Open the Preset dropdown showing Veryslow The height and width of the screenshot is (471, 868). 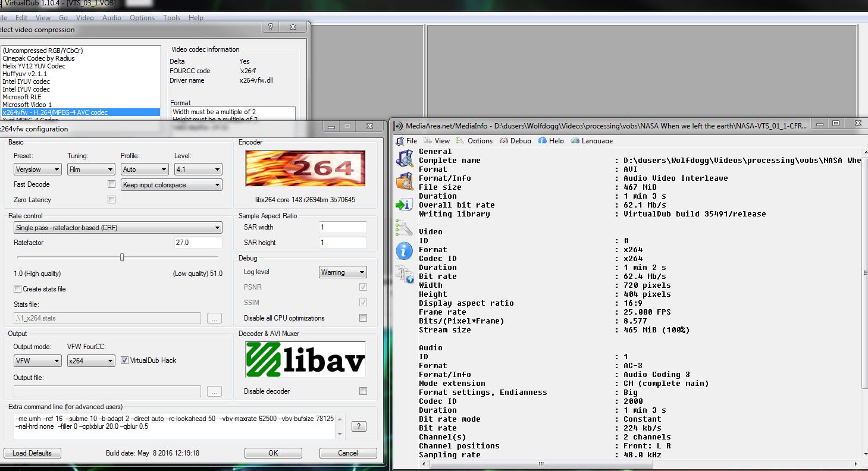coord(37,169)
